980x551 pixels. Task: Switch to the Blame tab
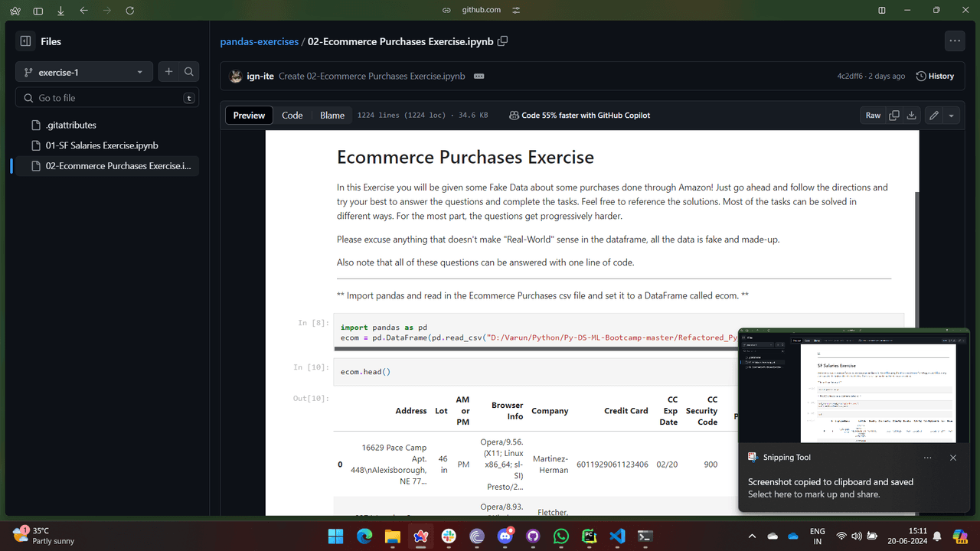click(x=332, y=116)
